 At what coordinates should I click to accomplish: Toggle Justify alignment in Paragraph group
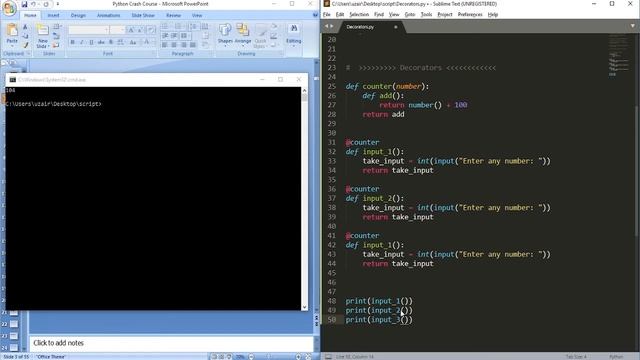pos(193,45)
